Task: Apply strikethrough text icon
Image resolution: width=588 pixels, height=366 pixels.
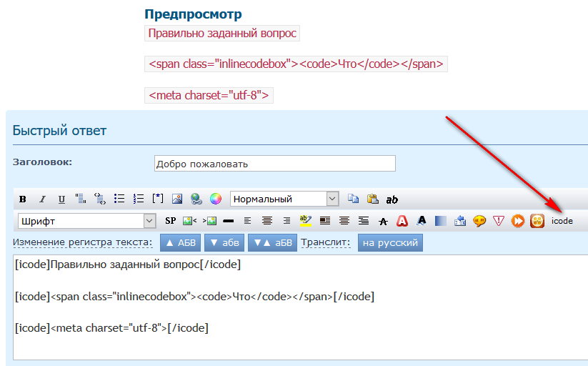Action: (383, 221)
